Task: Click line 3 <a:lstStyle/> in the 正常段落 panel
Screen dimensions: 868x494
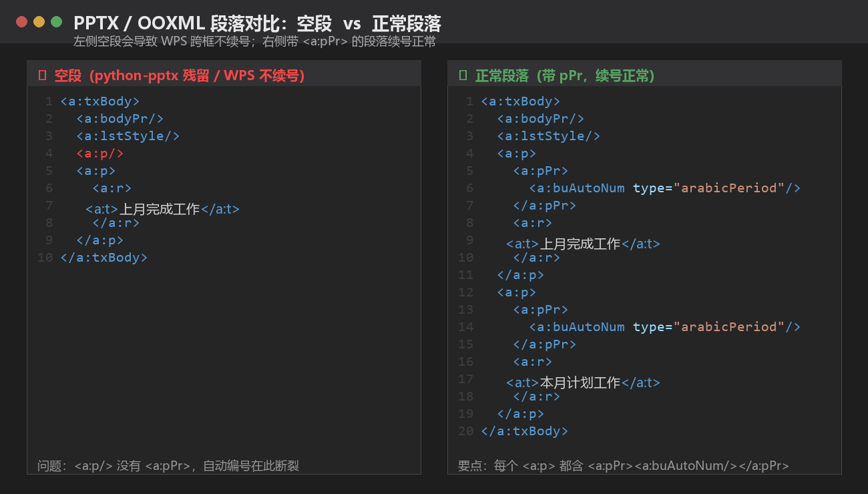Action: pyautogui.click(x=549, y=136)
